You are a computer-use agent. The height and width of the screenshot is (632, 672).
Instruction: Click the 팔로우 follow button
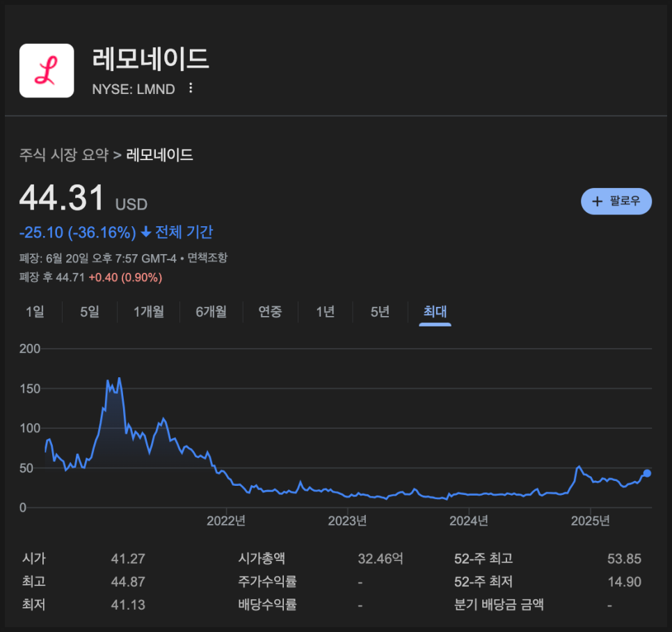coord(616,201)
